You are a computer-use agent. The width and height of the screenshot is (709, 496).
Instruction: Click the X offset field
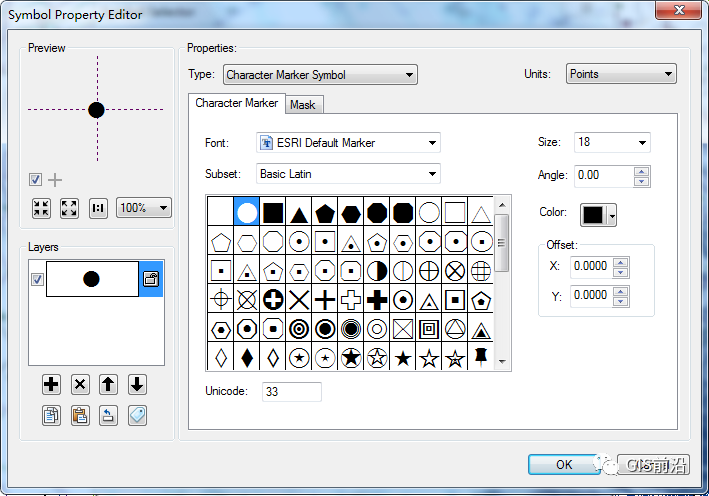click(x=591, y=266)
